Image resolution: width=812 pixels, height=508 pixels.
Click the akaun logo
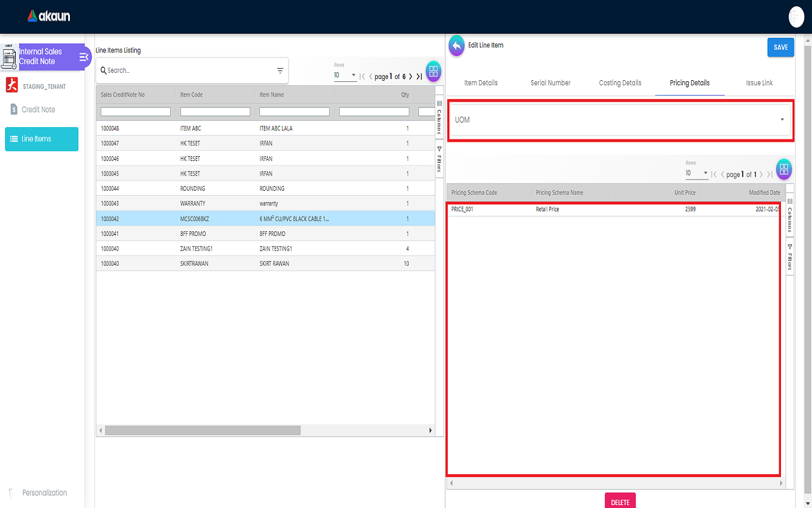[49, 16]
